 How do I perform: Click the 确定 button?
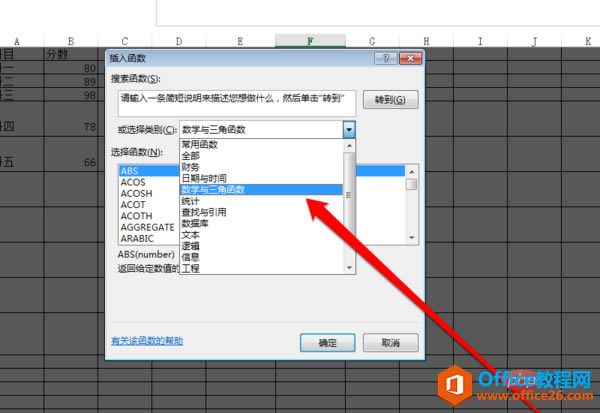point(328,343)
